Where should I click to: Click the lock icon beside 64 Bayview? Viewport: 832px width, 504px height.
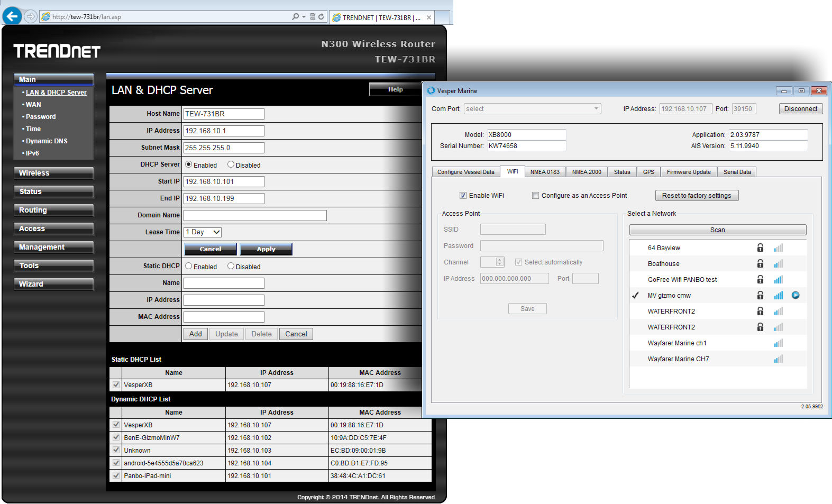(x=760, y=248)
